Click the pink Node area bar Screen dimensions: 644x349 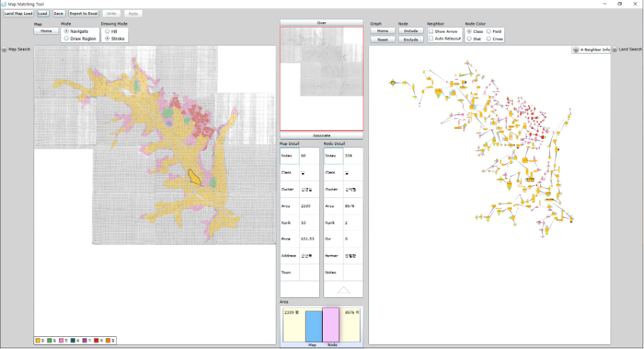(x=331, y=325)
